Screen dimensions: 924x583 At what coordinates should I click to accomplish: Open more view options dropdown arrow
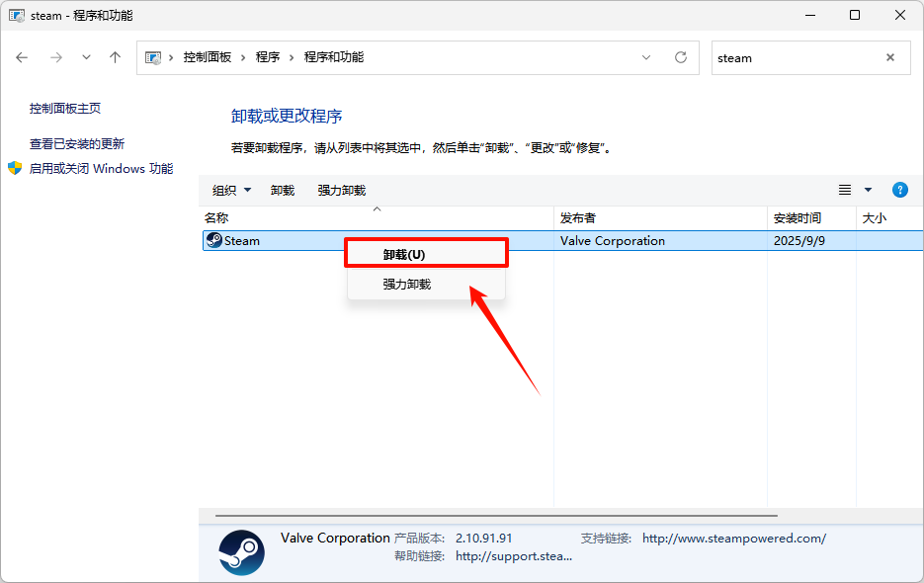(868, 190)
